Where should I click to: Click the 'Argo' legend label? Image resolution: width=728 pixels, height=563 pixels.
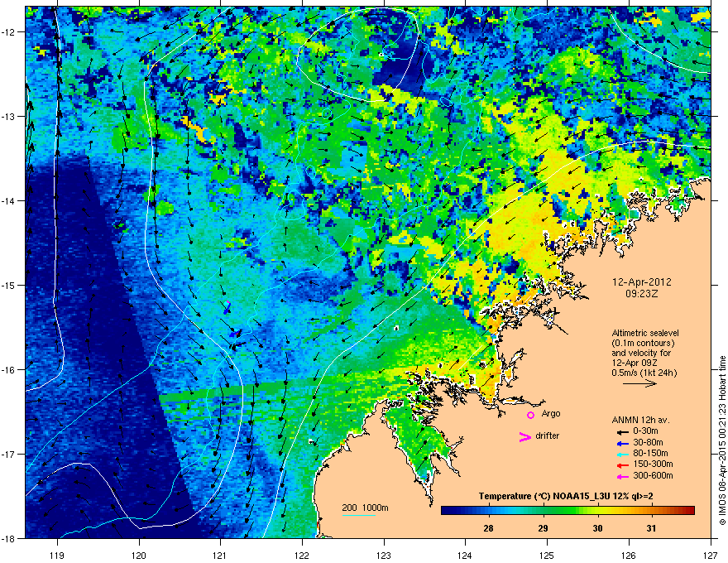click(x=551, y=413)
